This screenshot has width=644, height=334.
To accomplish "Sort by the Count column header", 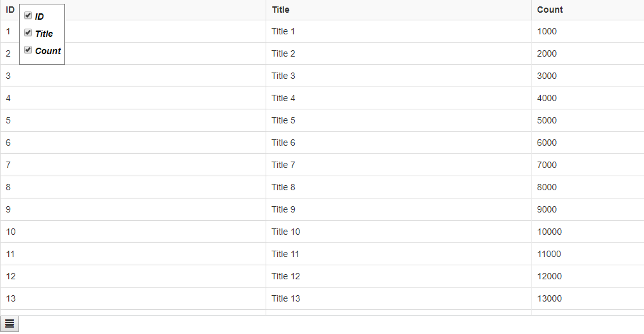I will click(x=550, y=10).
